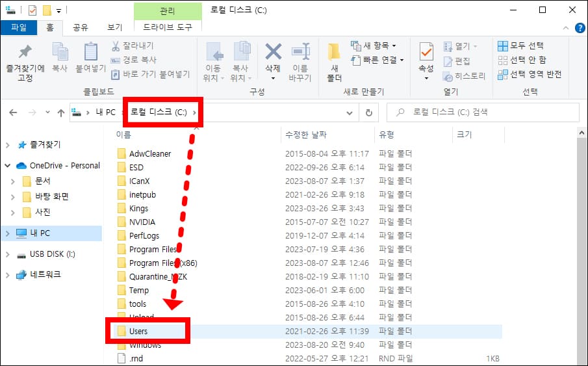Select USB DISK (I:) in the navigation pane
The image size is (588, 366).
[x=52, y=254]
